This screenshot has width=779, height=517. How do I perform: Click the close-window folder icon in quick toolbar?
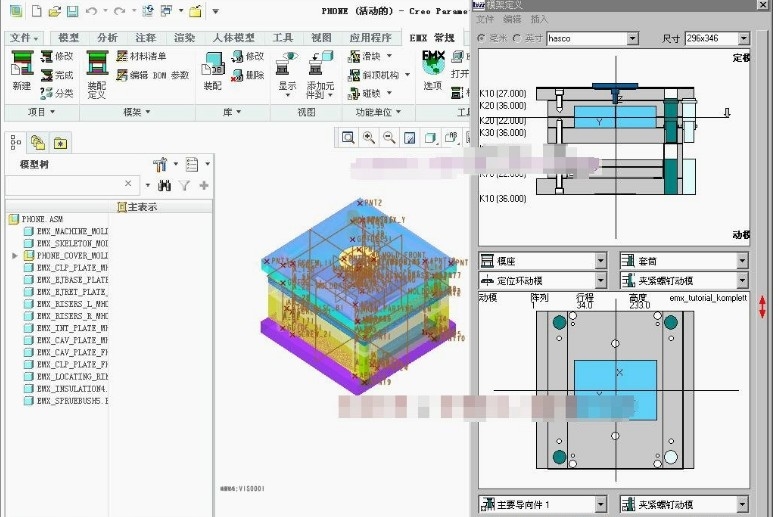(x=195, y=11)
